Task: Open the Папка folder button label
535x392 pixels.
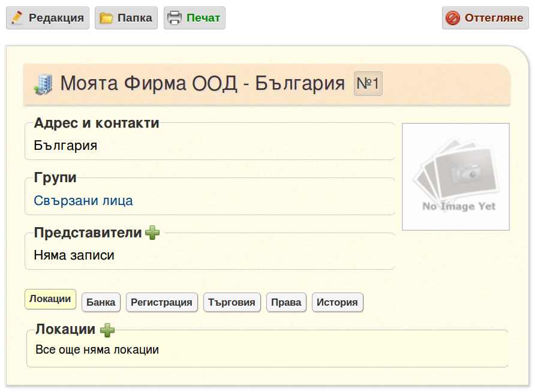Action: pos(135,18)
